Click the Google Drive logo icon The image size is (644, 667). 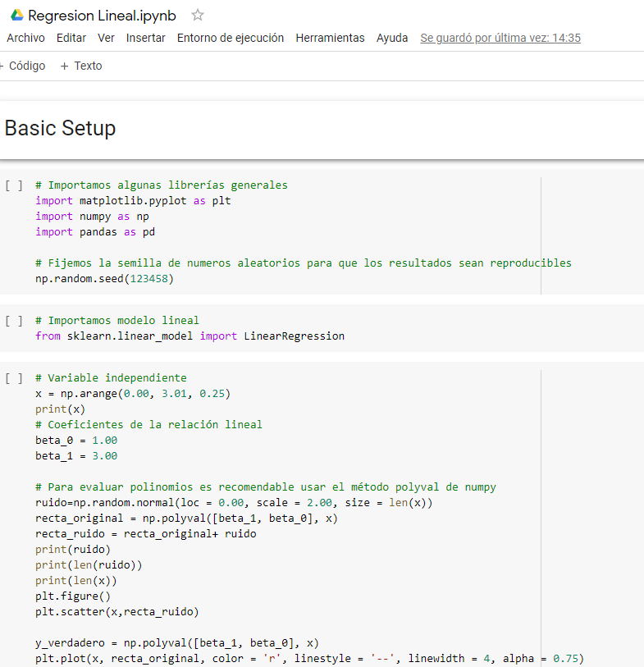coord(17,16)
